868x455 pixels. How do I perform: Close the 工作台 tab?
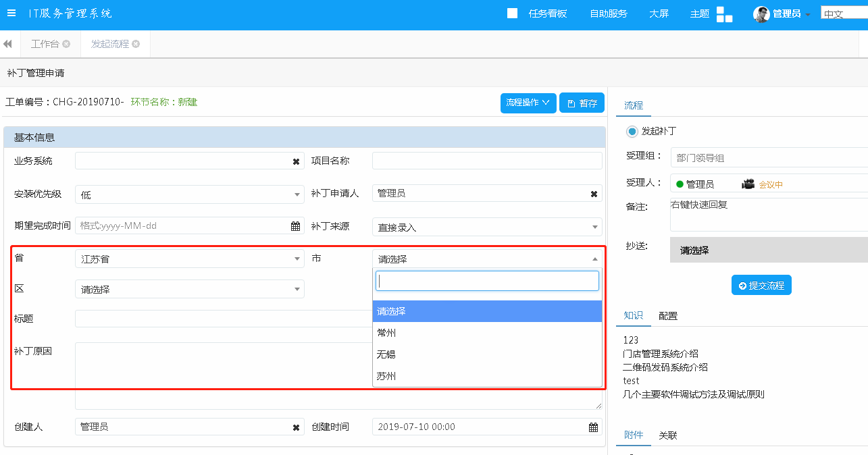[x=66, y=44]
